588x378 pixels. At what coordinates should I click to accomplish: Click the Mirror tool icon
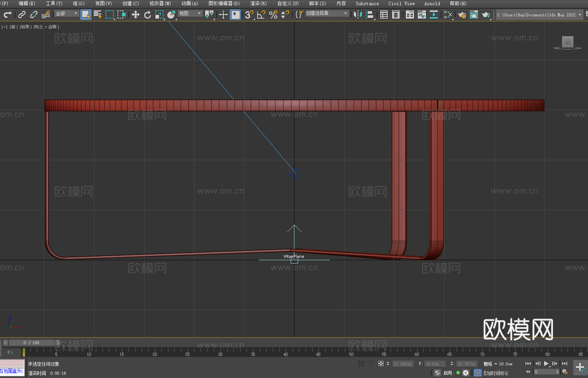point(358,14)
